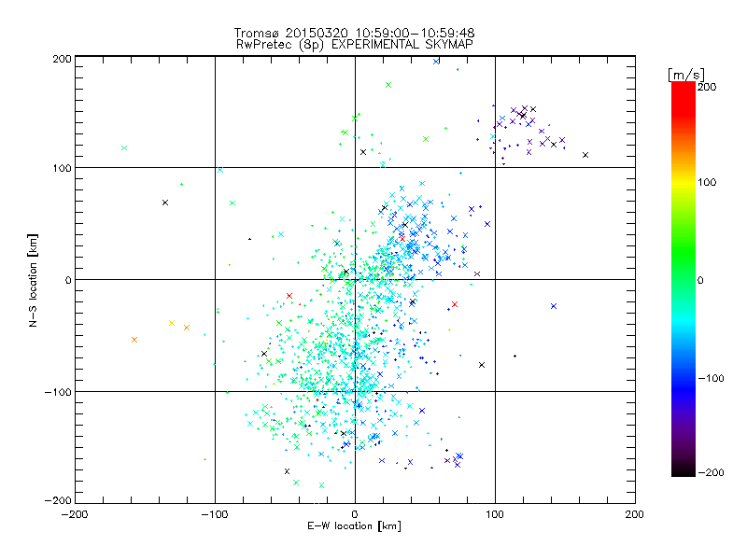The width and height of the screenshot is (747, 560).
Task: Click the yellow band of the colorbar
Action: point(684,183)
